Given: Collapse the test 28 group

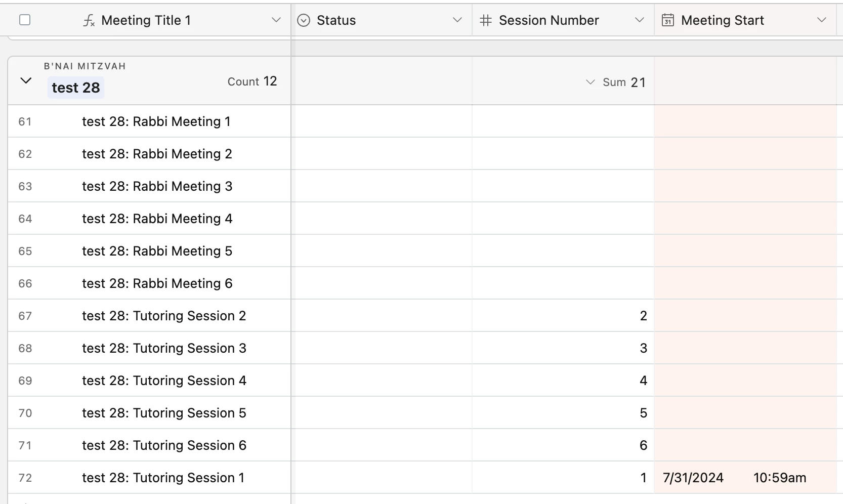Looking at the screenshot, I should click(26, 81).
